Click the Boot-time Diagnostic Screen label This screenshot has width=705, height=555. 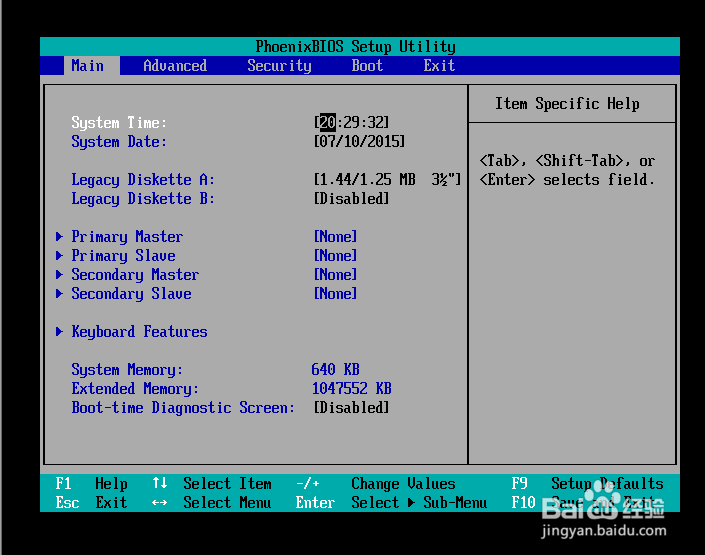pos(183,407)
